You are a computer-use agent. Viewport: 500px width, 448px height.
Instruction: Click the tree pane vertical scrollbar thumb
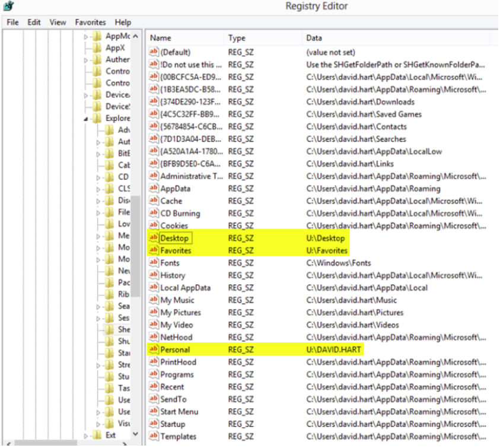[136, 246]
